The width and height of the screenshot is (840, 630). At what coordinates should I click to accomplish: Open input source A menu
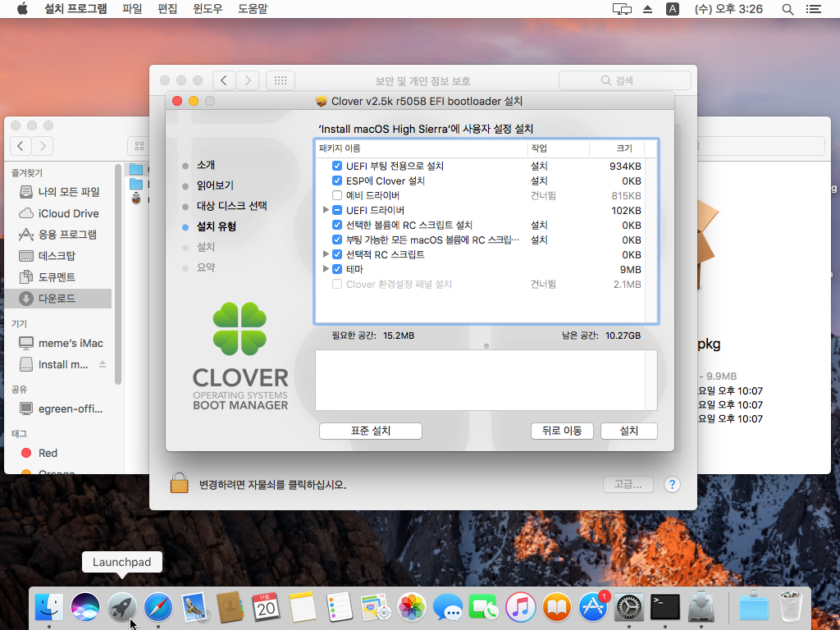(673, 9)
